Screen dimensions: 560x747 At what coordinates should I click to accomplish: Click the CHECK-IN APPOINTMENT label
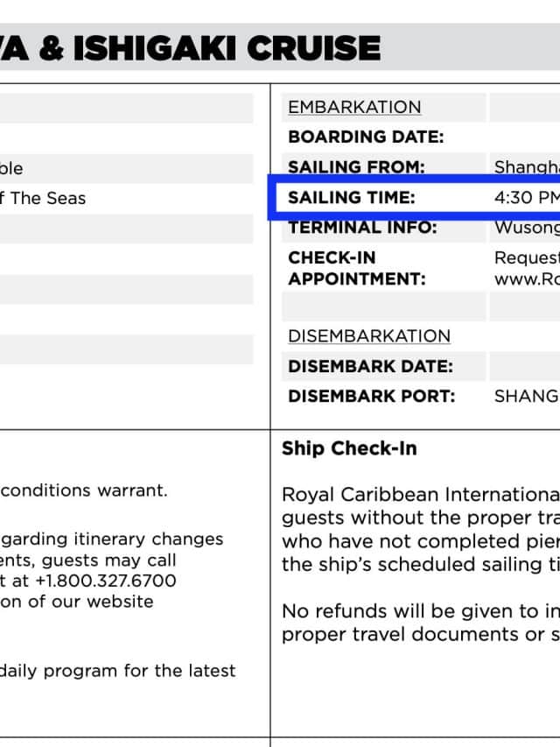[x=357, y=268]
